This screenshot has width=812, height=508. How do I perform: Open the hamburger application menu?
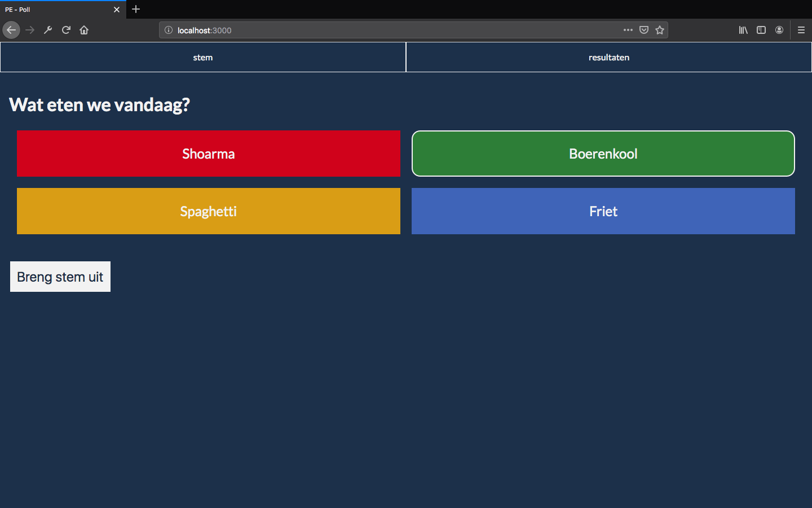tap(801, 30)
